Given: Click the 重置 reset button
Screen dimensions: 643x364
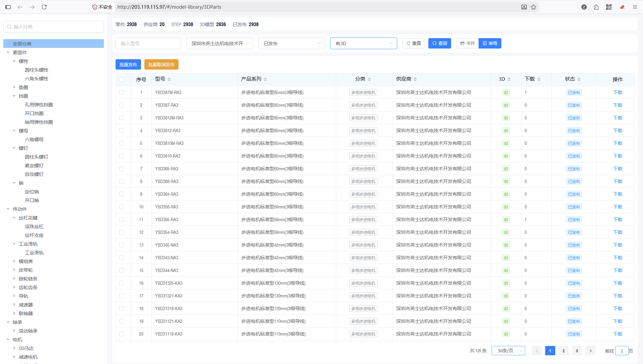Looking at the screenshot, I should pos(414,43).
